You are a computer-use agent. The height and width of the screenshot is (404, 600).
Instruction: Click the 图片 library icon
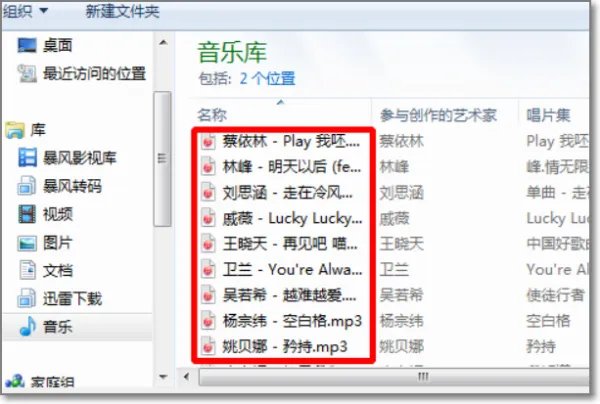27,243
